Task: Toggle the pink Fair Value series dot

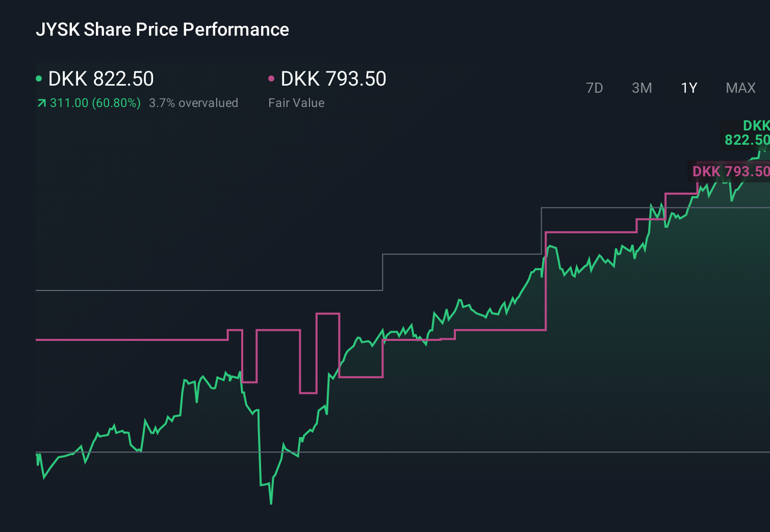Action: point(272,78)
